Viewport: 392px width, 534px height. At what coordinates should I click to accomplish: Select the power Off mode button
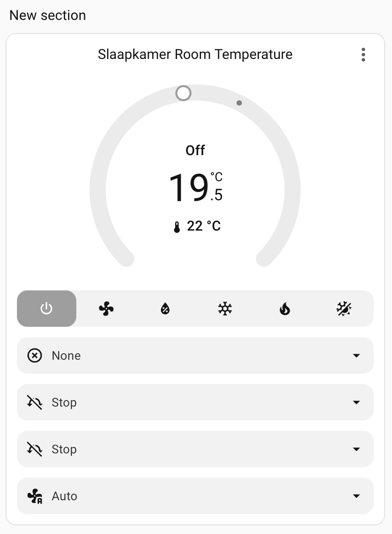click(46, 309)
